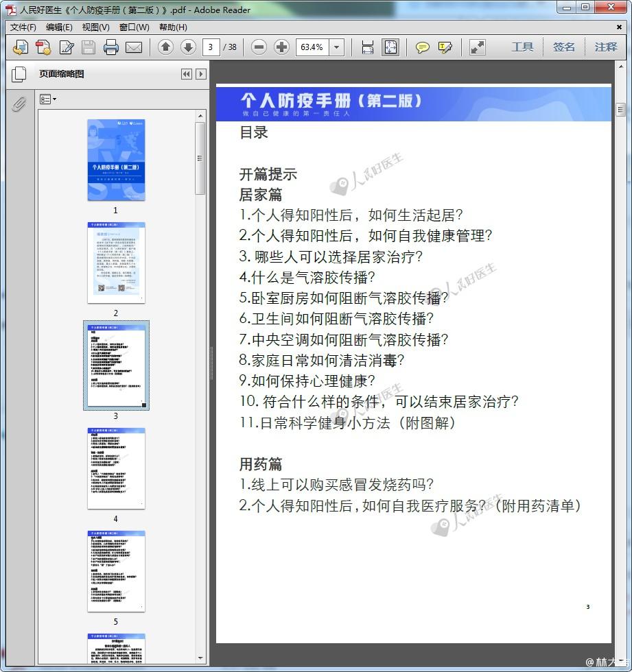Open the 注释 pane
This screenshot has width=632, height=672.
point(606,47)
